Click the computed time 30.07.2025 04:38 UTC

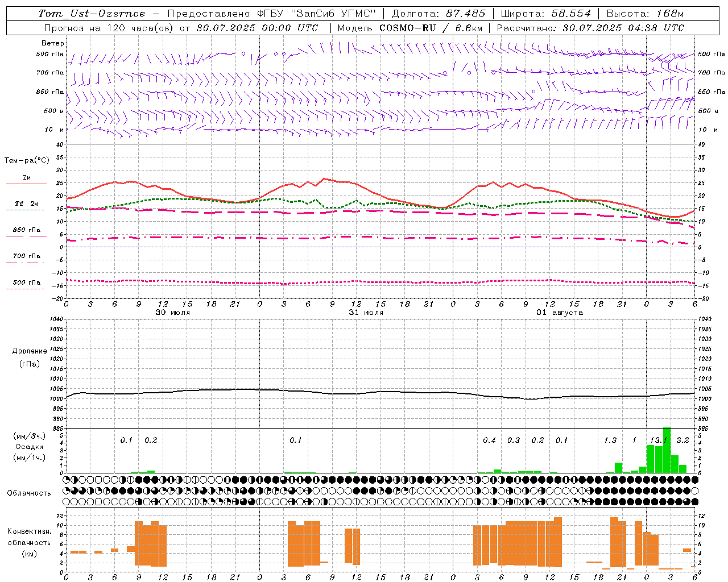click(623, 28)
